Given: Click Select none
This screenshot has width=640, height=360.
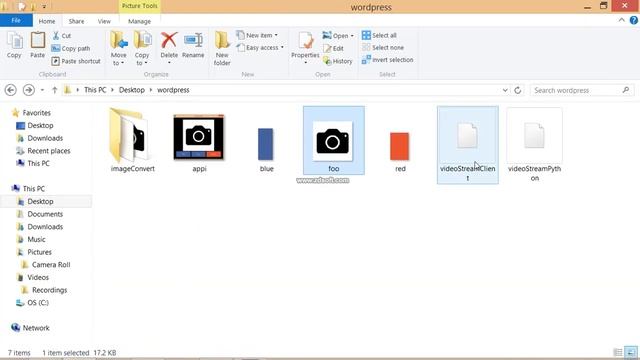Looking at the screenshot, I should 383,47.
